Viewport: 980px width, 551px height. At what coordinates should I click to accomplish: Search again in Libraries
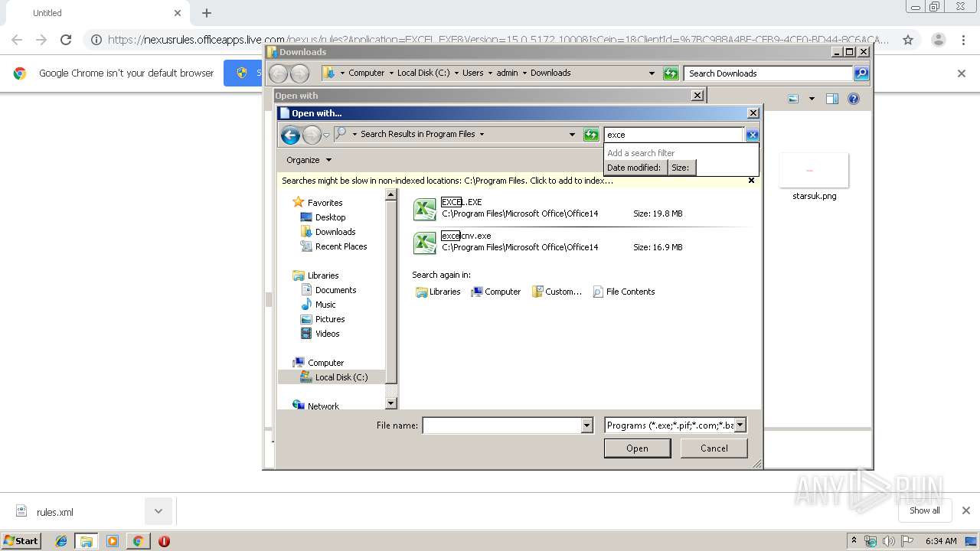[x=438, y=292]
